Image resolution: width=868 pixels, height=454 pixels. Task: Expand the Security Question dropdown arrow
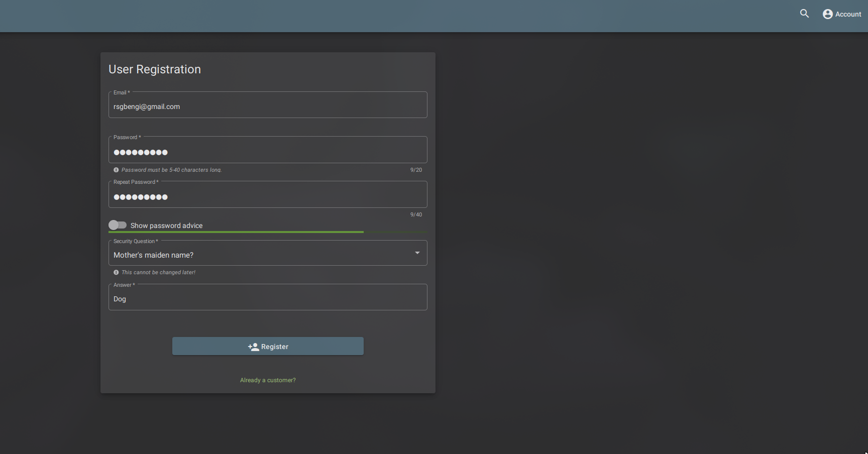pyautogui.click(x=417, y=253)
